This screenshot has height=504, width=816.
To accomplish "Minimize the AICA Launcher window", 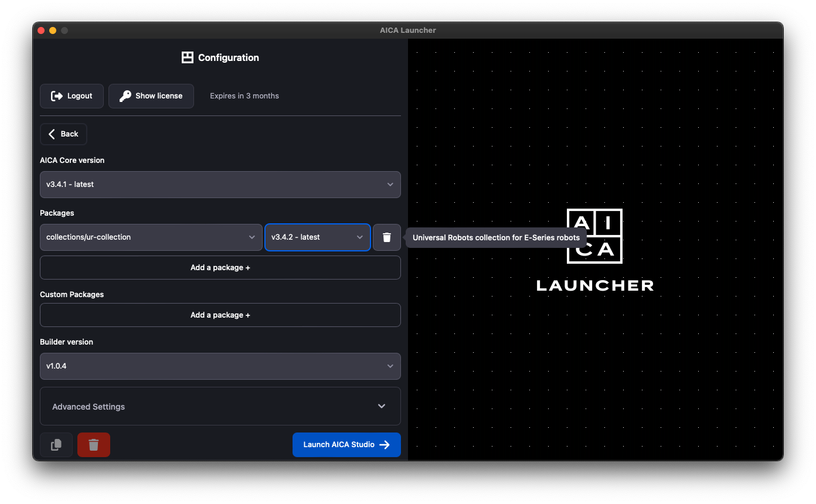I will (x=53, y=30).
